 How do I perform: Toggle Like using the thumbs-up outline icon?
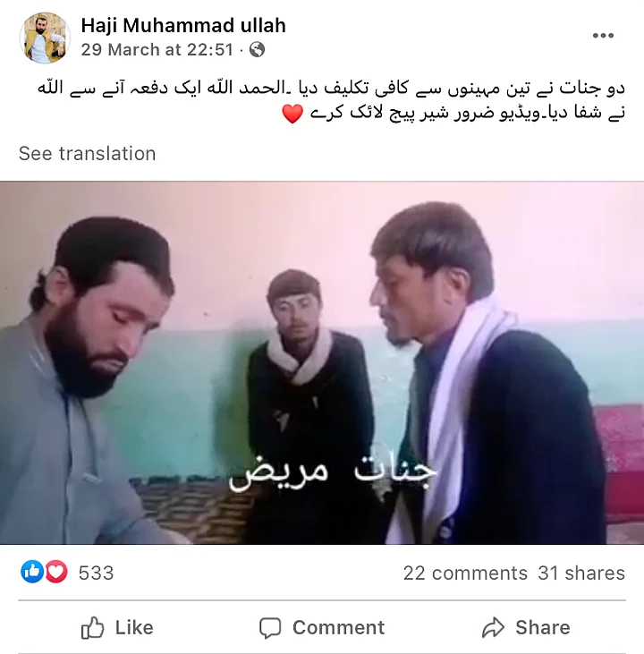(92, 628)
